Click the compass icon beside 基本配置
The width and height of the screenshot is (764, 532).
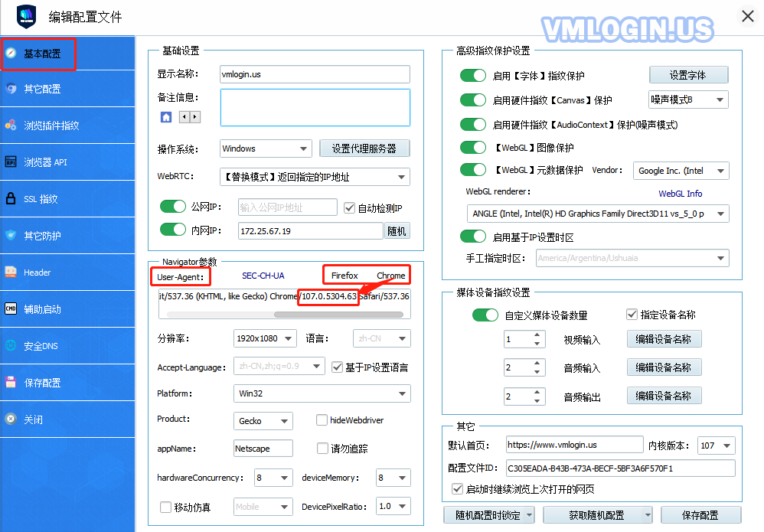coord(11,53)
